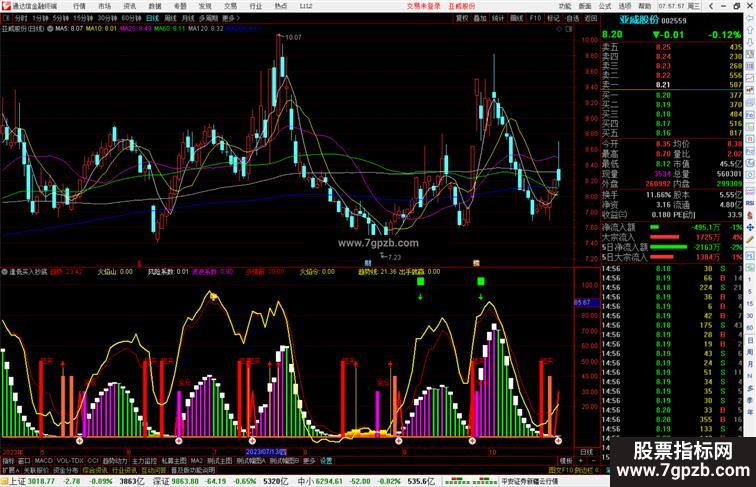Select the VOL-TDX indicator tab
756x487 pixels.
[x=70, y=461]
